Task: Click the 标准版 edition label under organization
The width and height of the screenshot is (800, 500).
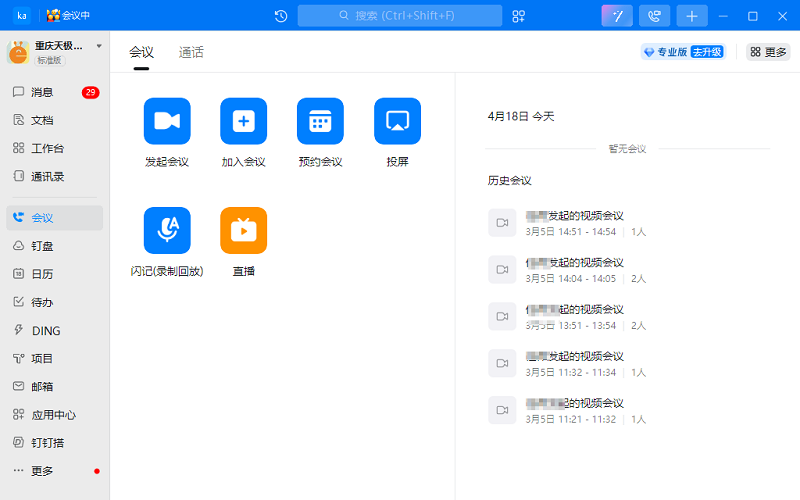Action: tap(50, 60)
